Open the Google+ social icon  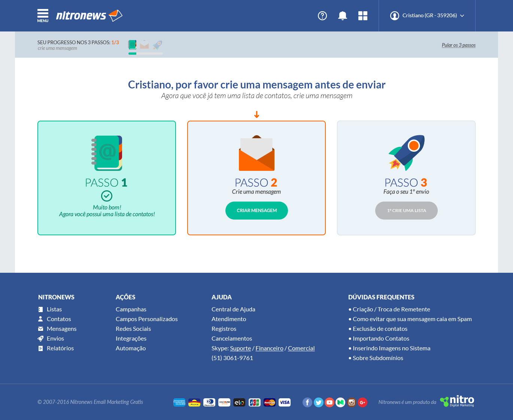tap(362, 403)
